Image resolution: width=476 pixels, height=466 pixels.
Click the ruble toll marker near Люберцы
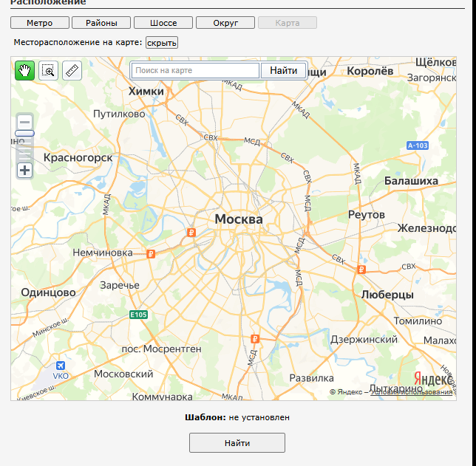click(361, 270)
